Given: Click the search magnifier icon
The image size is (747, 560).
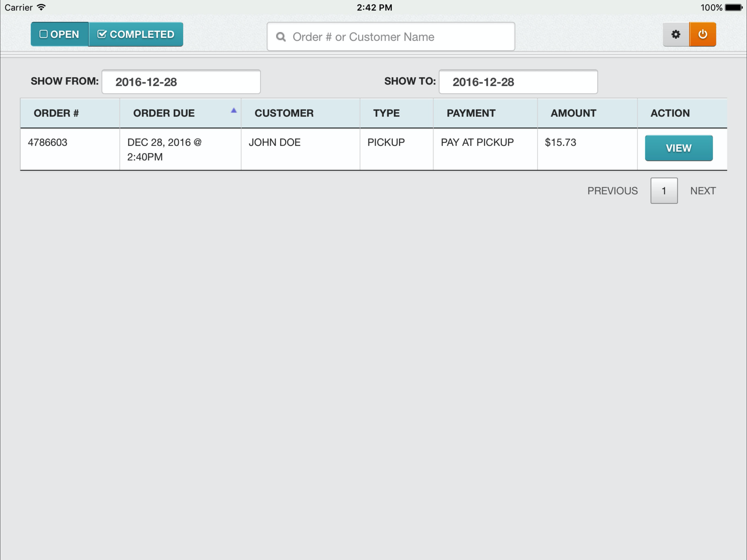Looking at the screenshot, I should [x=281, y=36].
